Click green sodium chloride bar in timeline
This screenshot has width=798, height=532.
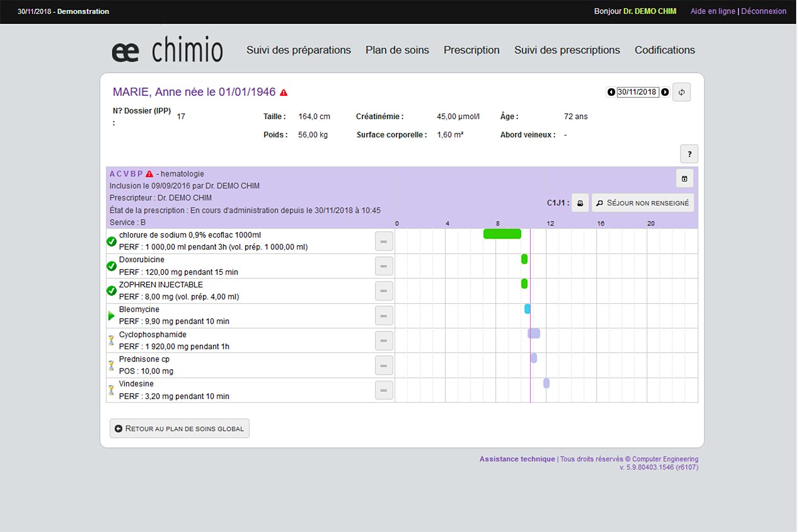[x=502, y=234]
